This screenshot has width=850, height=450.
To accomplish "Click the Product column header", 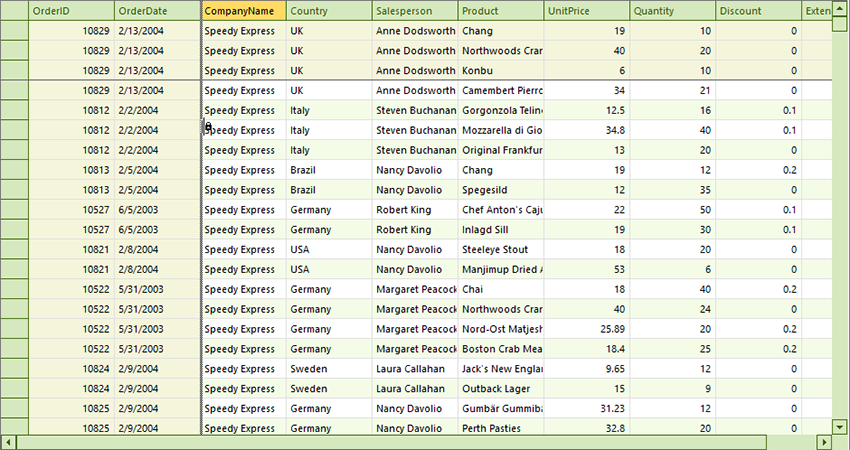I will pyautogui.click(x=501, y=11).
